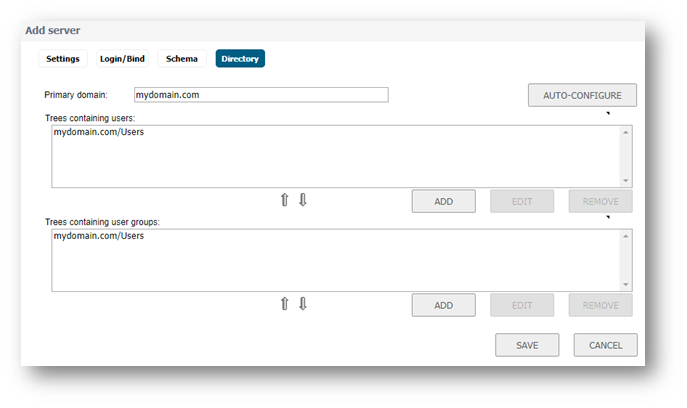Select mydomain.com/Users in users trees list
This screenshot has width=687, height=408.
[92, 132]
